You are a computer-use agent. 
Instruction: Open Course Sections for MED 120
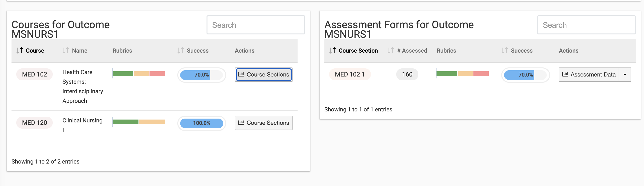[264, 123]
